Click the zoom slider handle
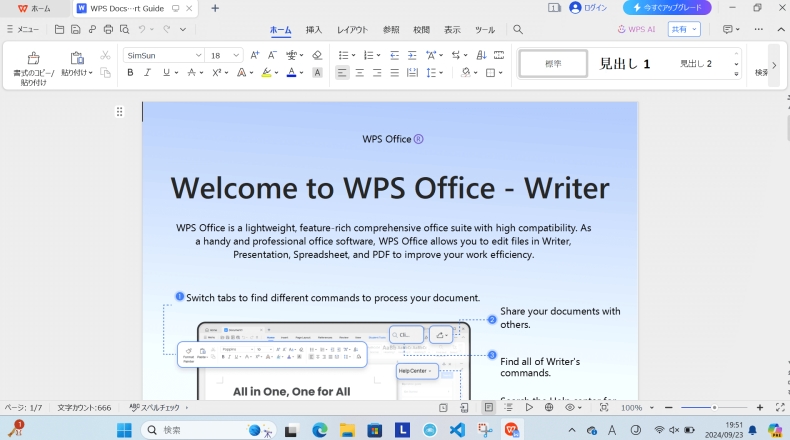This screenshot has height=440, width=790. coord(714,407)
